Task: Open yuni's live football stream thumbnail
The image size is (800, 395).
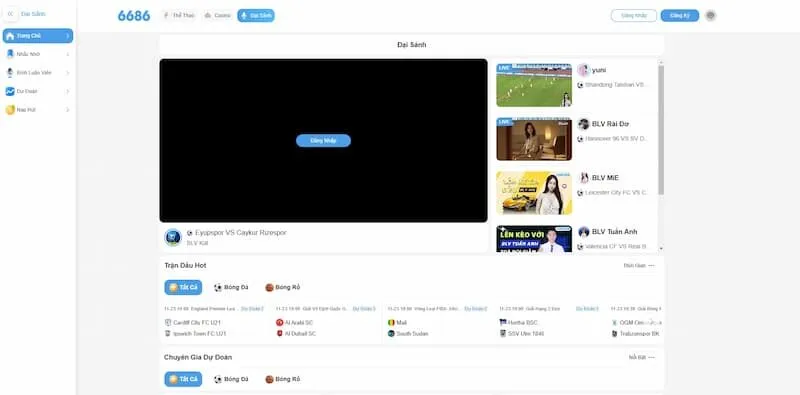Action: point(534,85)
